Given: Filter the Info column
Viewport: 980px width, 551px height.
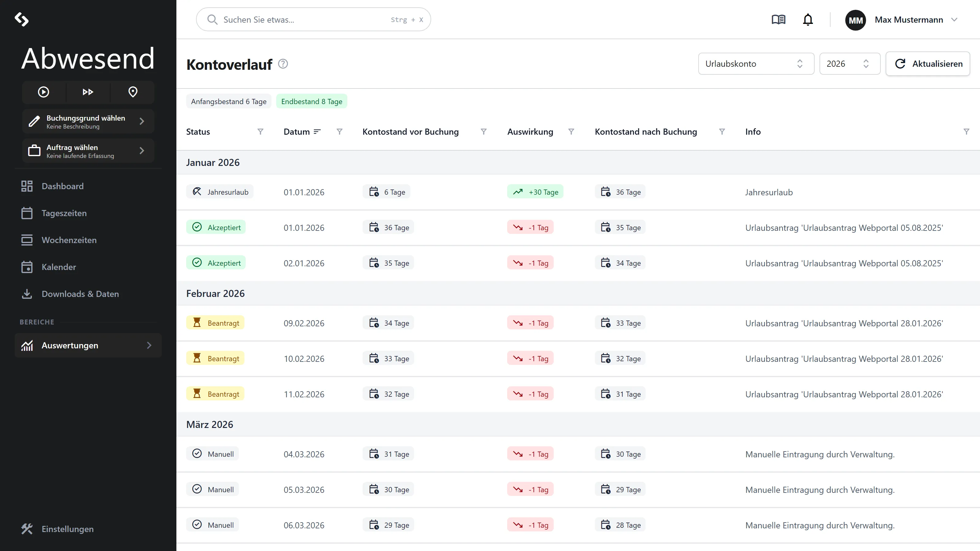Looking at the screenshot, I should (x=966, y=132).
